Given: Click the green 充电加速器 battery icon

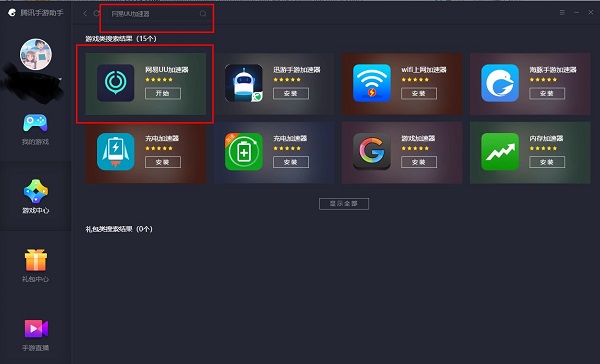Looking at the screenshot, I should 244,152.
